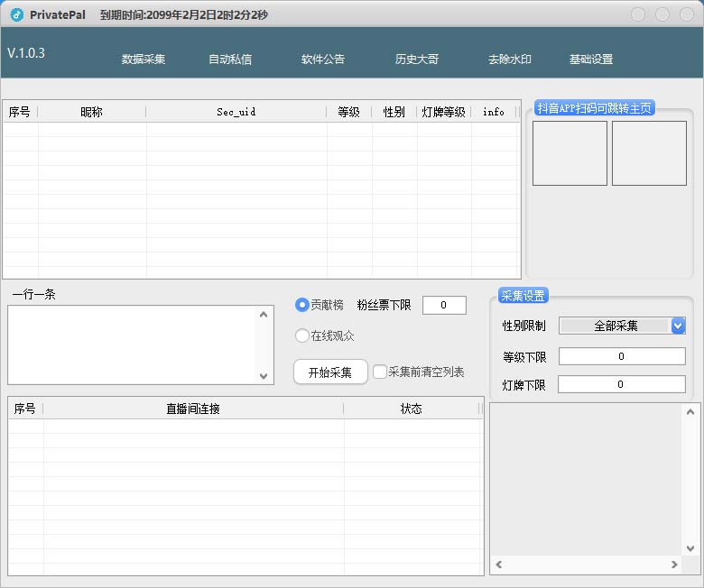Viewport: 704px width, 588px height.
Task: Go to the 历史大哥 tab
Action: [417, 60]
